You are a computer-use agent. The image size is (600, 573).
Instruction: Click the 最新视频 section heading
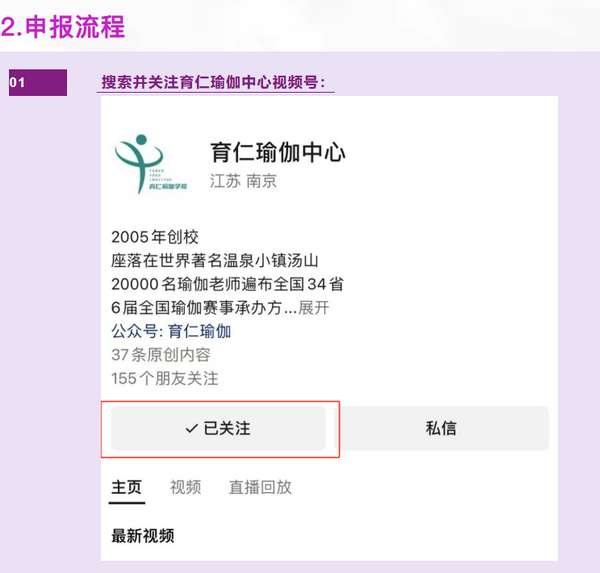pyautogui.click(x=143, y=536)
